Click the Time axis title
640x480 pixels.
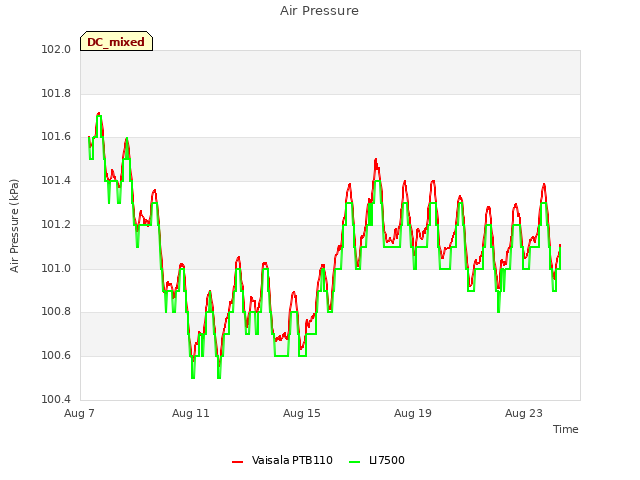pos(565,429)
